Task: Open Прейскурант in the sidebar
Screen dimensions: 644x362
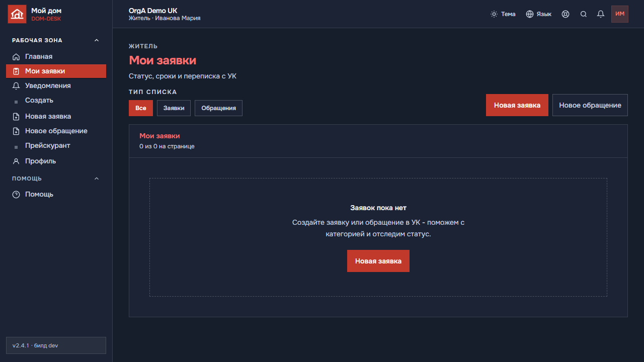Action: pos(56,146)
